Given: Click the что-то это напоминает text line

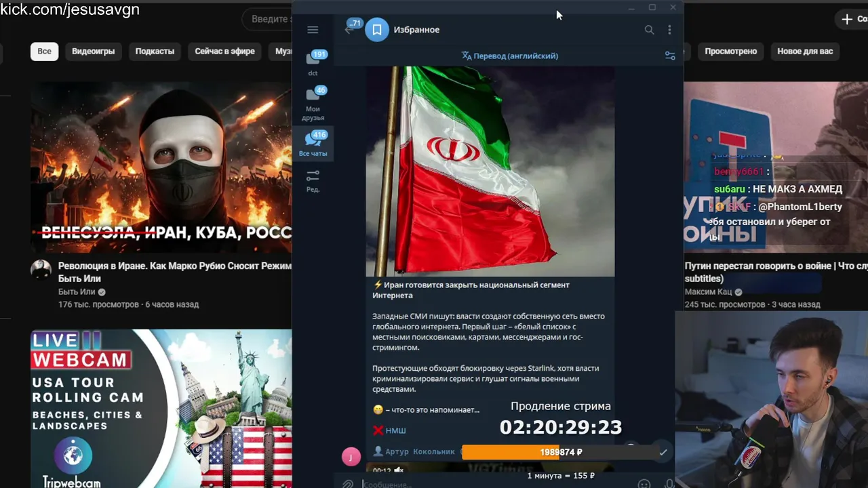Looking at the screenshot, I should click(x=426, y=409).
